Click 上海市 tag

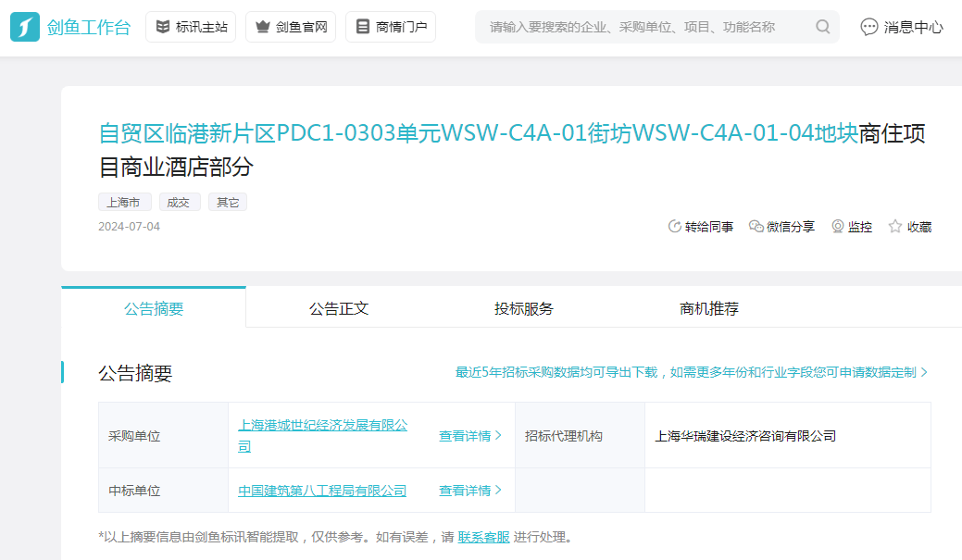tap(125, 203)
